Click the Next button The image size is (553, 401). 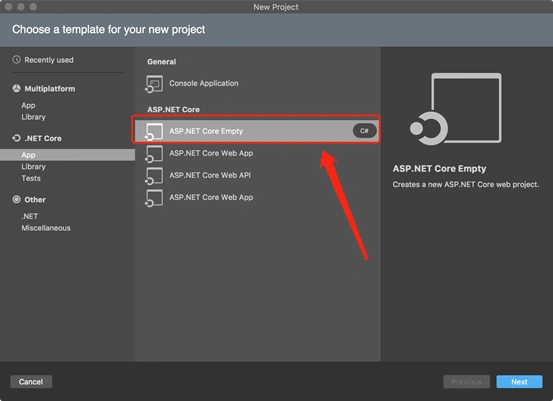click(x=519, y=382)
